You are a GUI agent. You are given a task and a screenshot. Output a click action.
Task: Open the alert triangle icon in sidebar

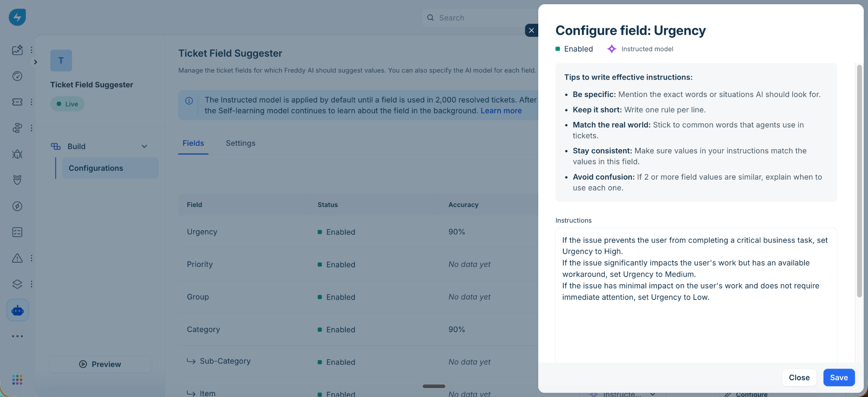[x=17, y=258]
